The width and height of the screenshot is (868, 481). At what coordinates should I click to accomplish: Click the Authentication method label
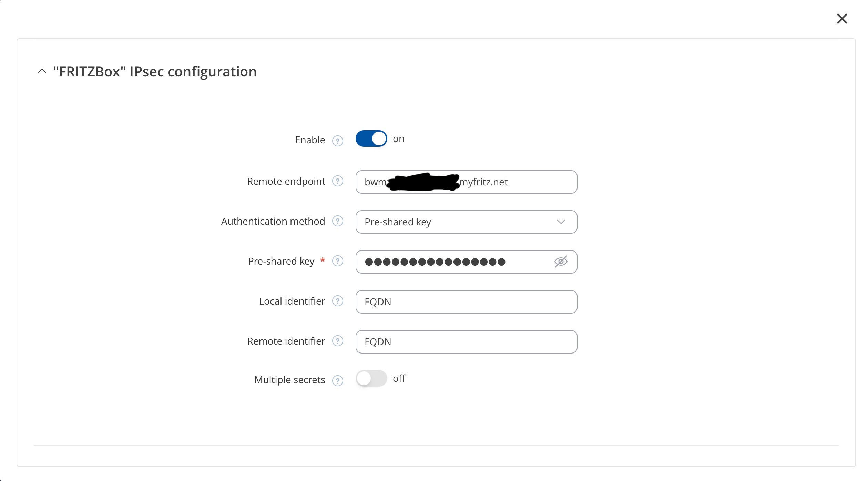tap(273, 221)
